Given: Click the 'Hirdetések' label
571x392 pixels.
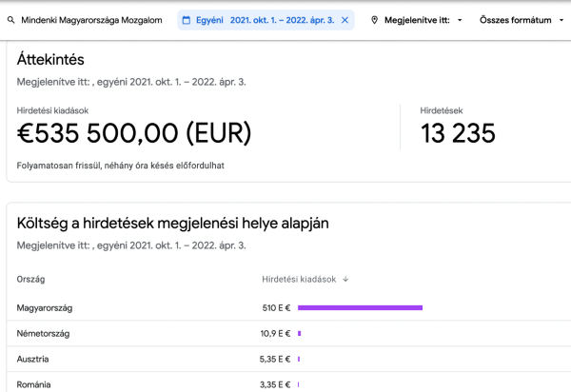Looking at the screenshot, I should (442, 110).
